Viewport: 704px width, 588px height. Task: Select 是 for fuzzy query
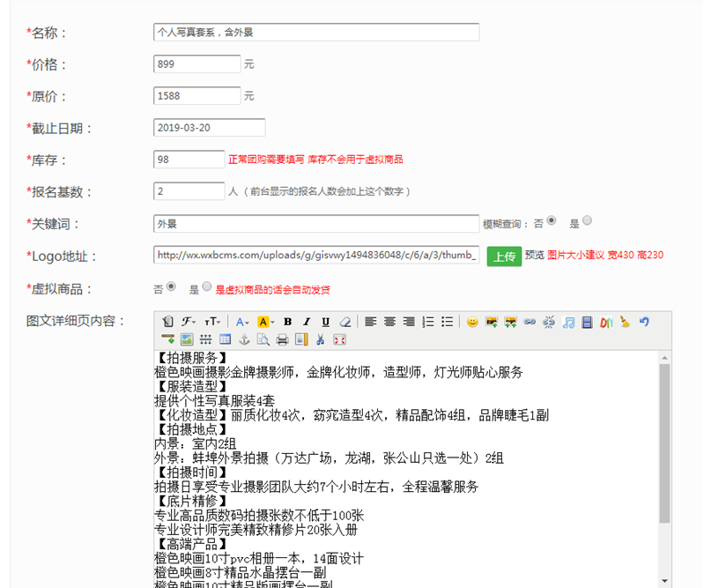pyautogui.click(x=587, y=220)
